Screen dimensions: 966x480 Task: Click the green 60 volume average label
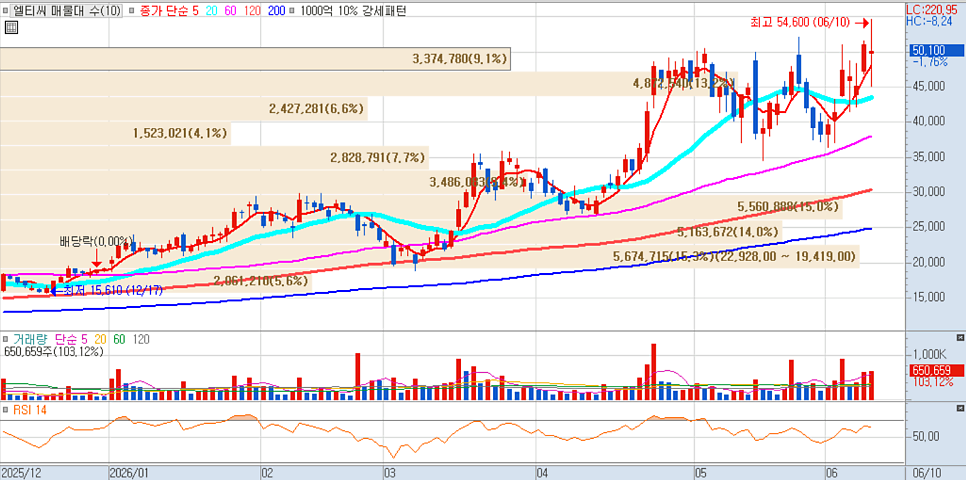pos(120,339)
